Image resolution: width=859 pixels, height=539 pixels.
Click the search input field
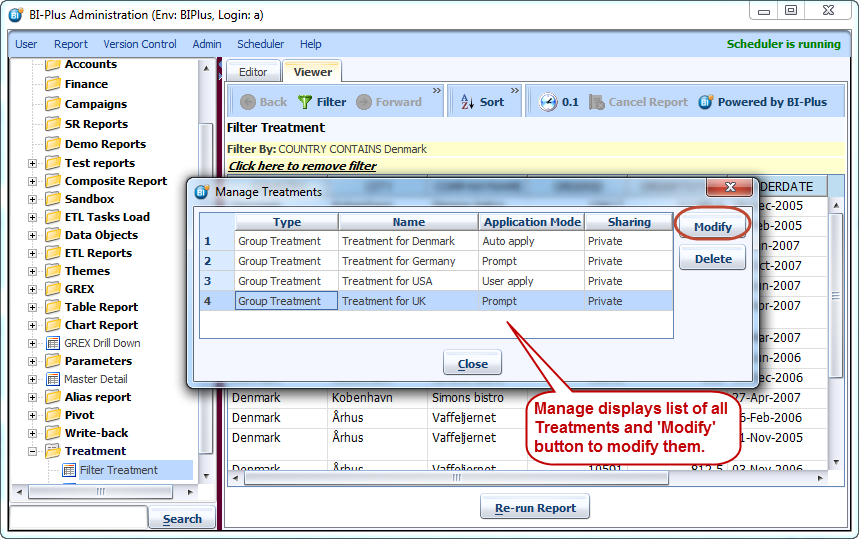click(78, 518)
